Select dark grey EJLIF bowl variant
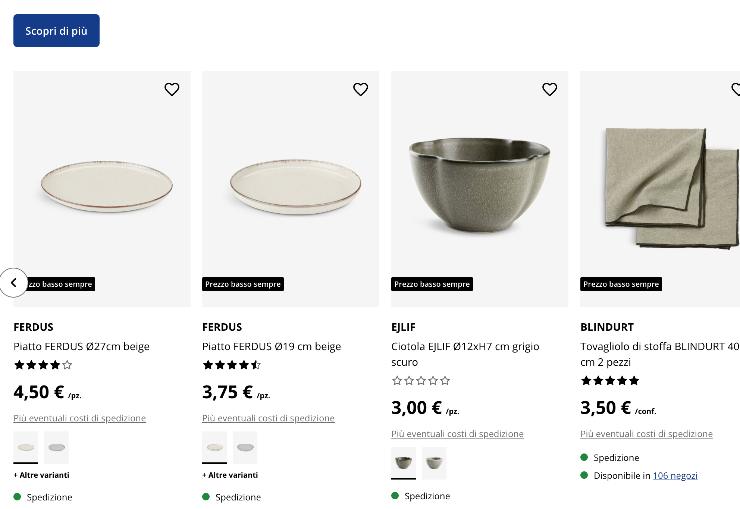This screenshot has height=509, width=740. pyautogui.click(x=403, y=462)
